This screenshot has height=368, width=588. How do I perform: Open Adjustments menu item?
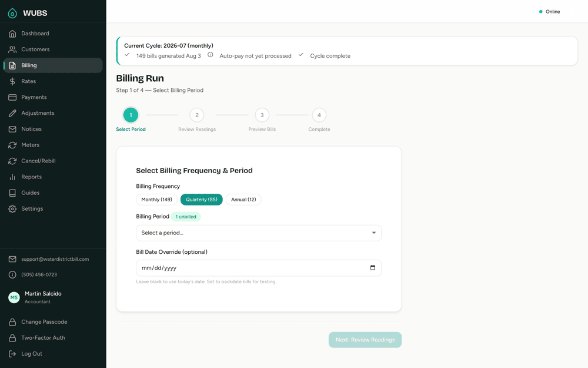pos(53,113)
